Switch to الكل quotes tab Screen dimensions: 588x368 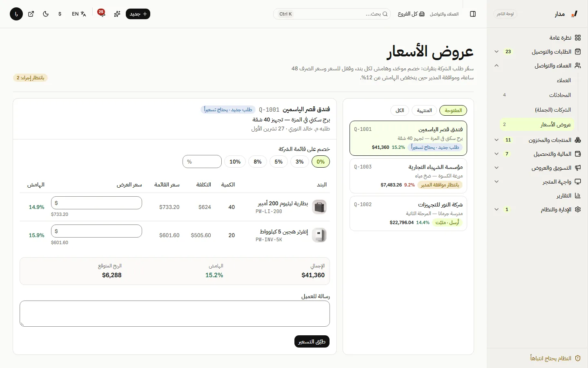[x=400, y=110]
